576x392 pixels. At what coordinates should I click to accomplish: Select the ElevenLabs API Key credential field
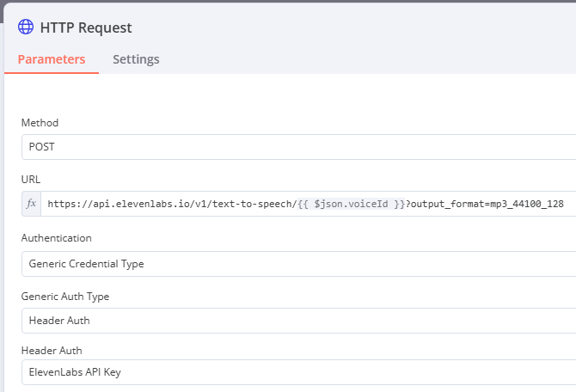pos(298,372)
